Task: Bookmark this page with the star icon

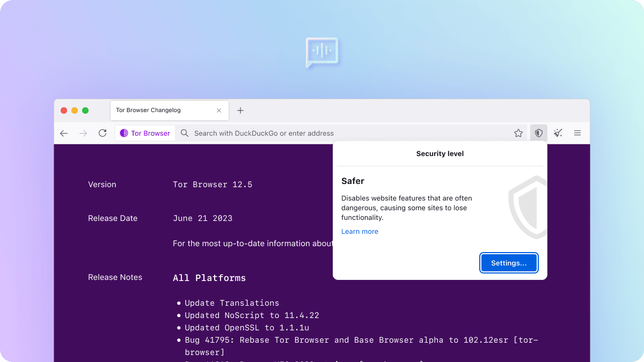Action: click(518, 134)
